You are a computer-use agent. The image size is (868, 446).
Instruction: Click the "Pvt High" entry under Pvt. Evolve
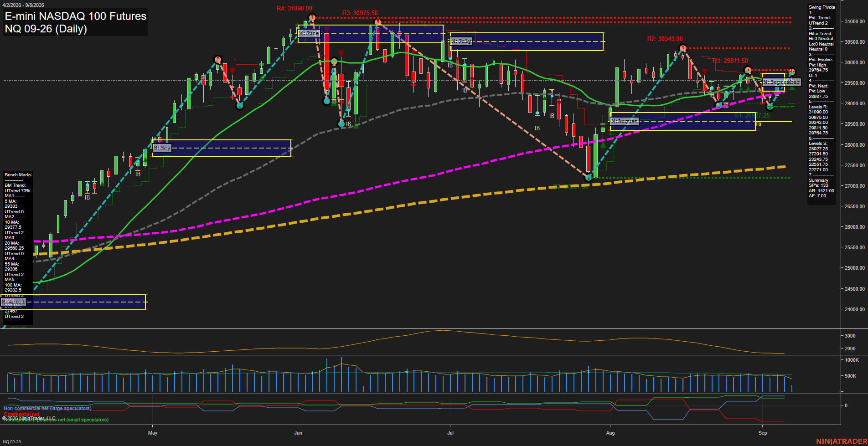point(817,65)
